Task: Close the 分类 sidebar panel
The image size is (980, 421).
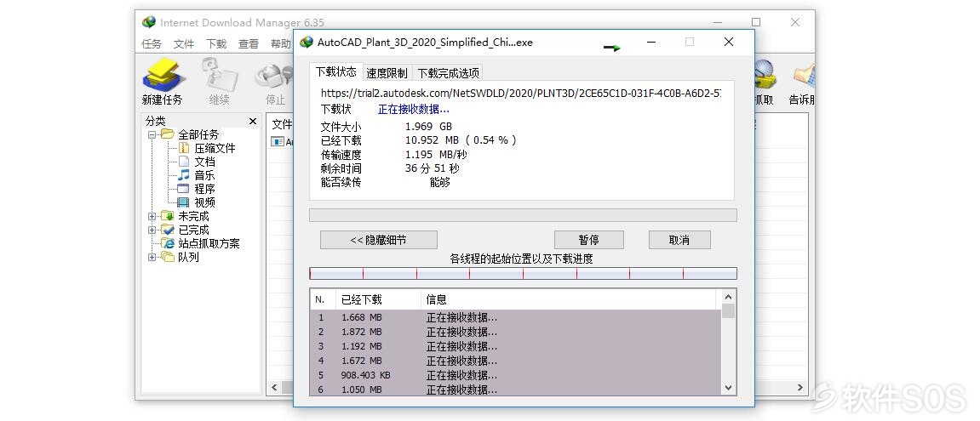Action: pyautogui.click(x=253, y=121)
